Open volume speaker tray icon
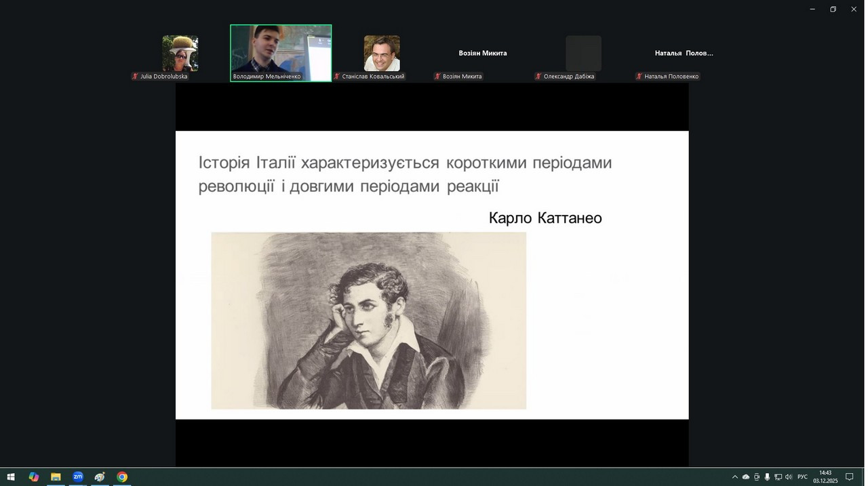 (789, 477)
